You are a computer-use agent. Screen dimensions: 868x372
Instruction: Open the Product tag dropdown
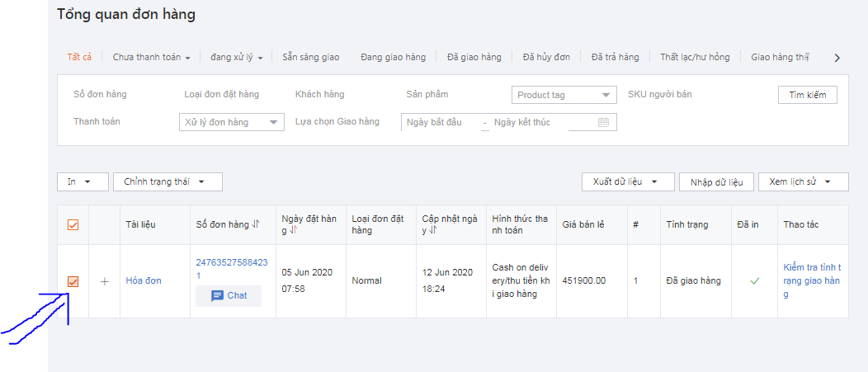pyautogui.click(x=564, y=95)
